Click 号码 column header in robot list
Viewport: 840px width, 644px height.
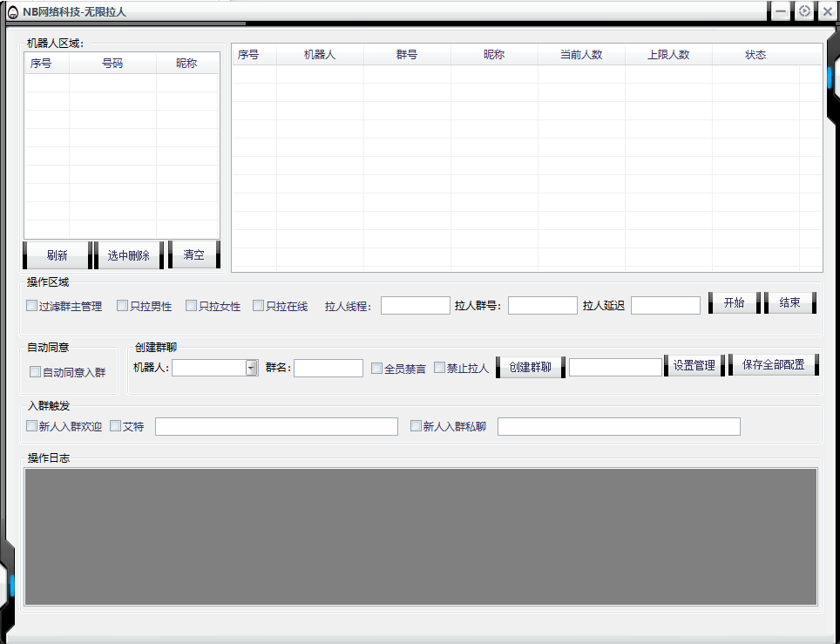[112, 64]
